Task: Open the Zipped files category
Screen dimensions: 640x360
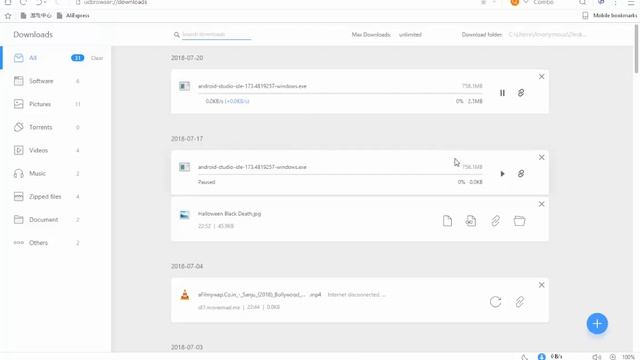Action: (56, 196)
